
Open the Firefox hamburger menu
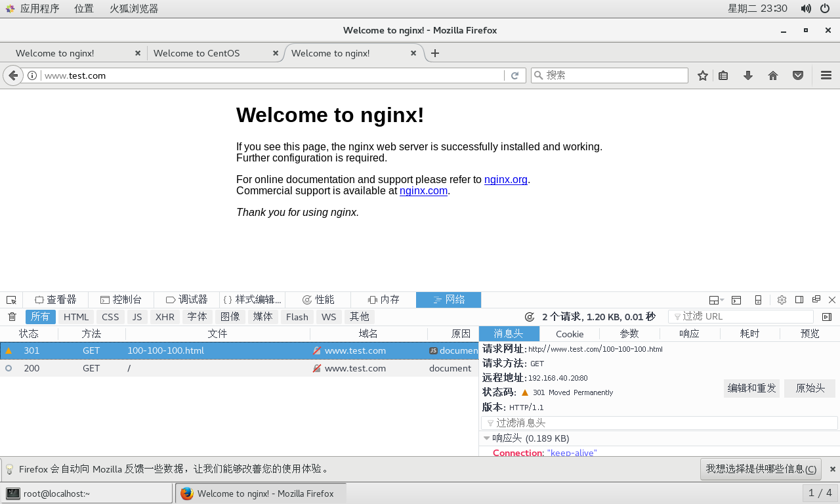tap(826, 75)
